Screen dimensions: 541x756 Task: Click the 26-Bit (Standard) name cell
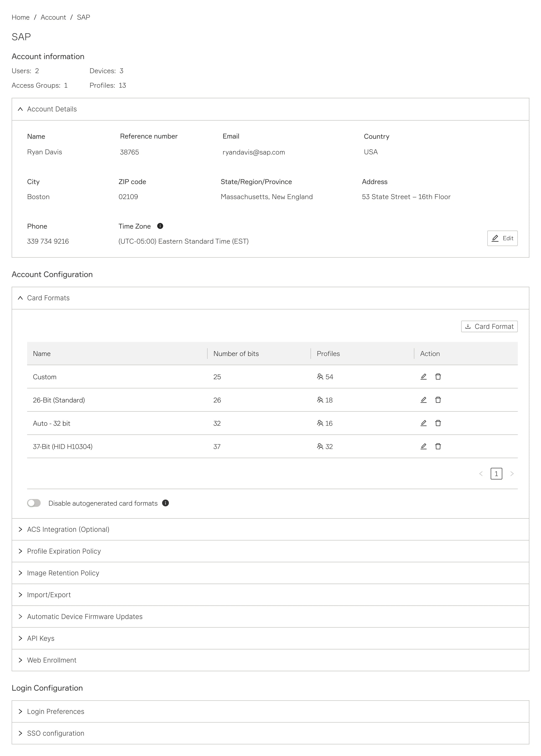click(59, 400)
